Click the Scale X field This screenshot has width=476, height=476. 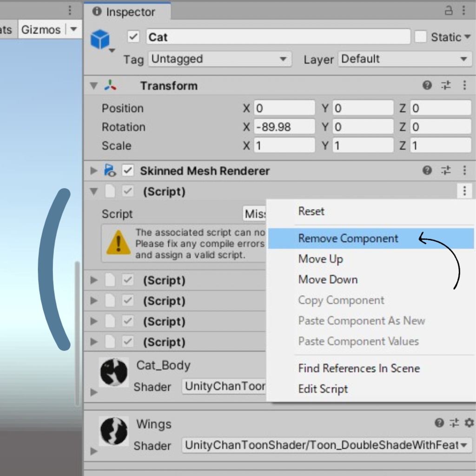[284, 145]
